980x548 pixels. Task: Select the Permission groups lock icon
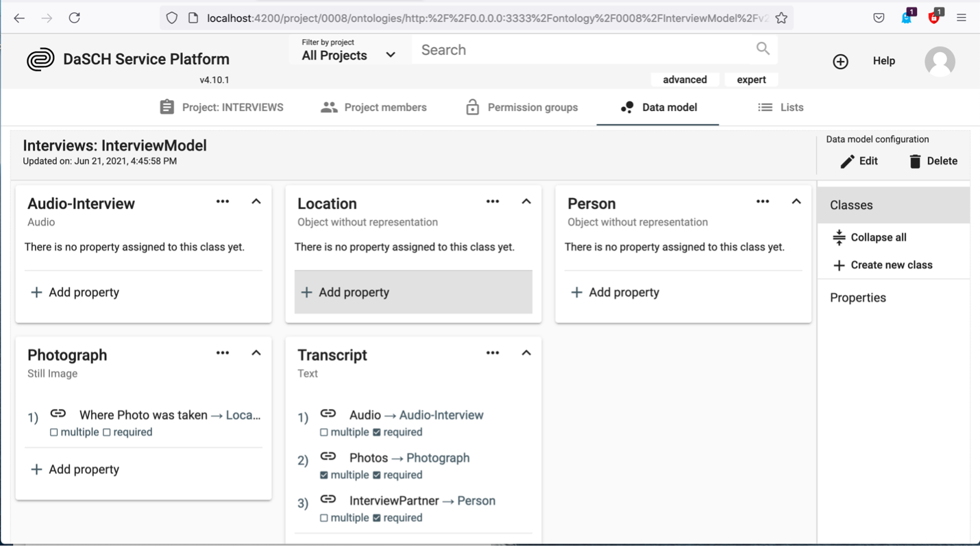[x=472, y=107]
